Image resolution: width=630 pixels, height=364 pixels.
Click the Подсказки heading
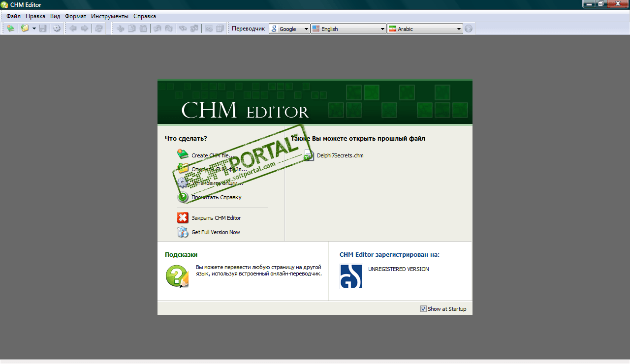(181, 254)
